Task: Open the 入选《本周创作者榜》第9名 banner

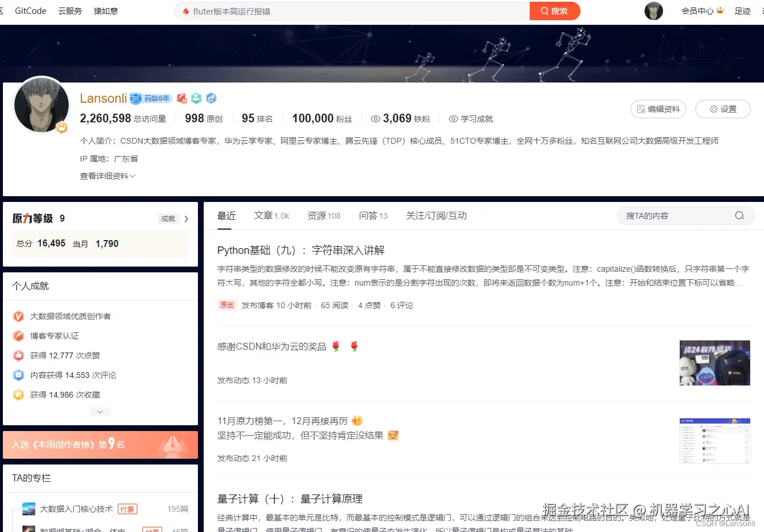Action: pos(100,444)
